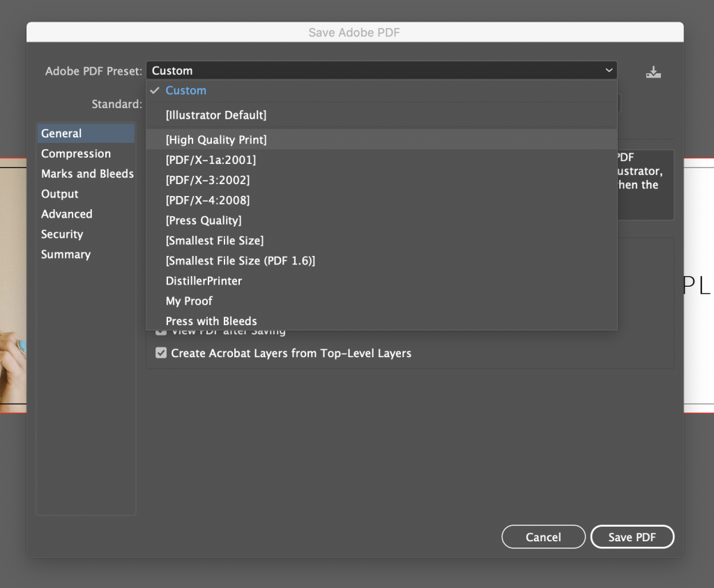
Task: Open the Compression settings section
Action: coord(86,153)
